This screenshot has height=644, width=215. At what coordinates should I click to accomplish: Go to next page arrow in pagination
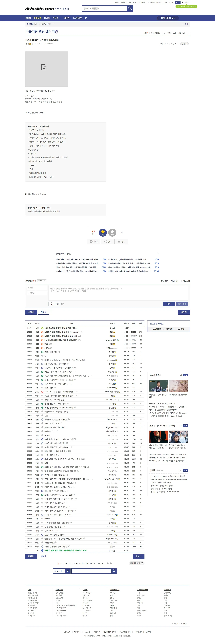tap(108, 563)
